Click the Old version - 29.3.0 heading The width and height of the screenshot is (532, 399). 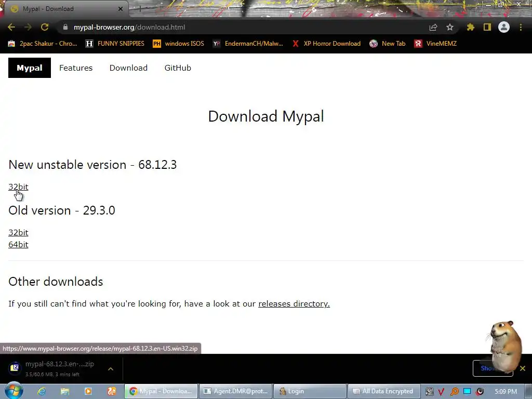point(62,210)
